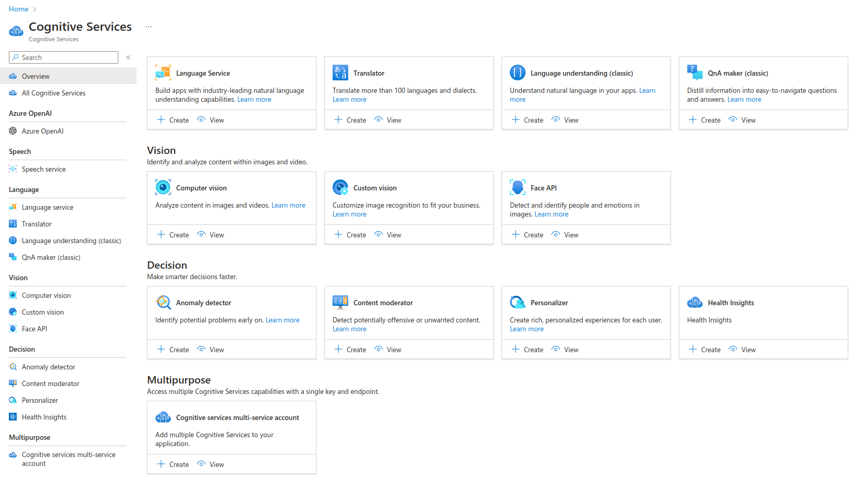Click the Anomaly detector sidebar icon
Screen dimensions: 868x492
tap(13, 367)
